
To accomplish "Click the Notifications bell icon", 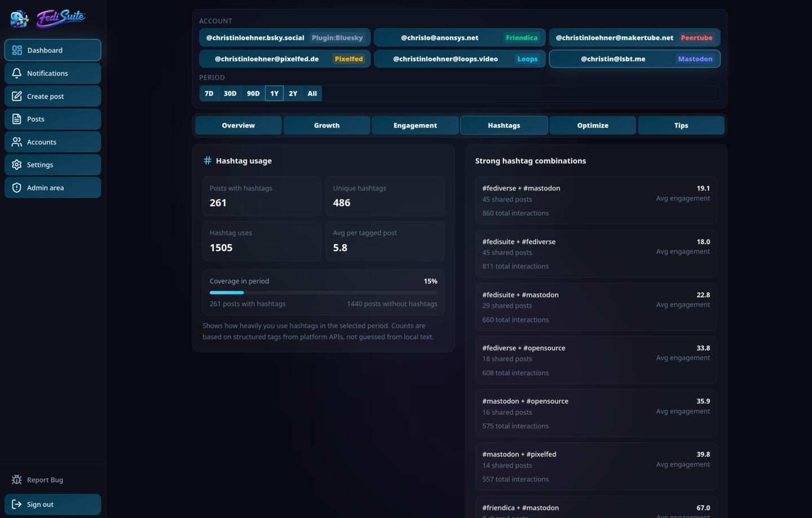I will pyautogui.click(x=17, y=73).
